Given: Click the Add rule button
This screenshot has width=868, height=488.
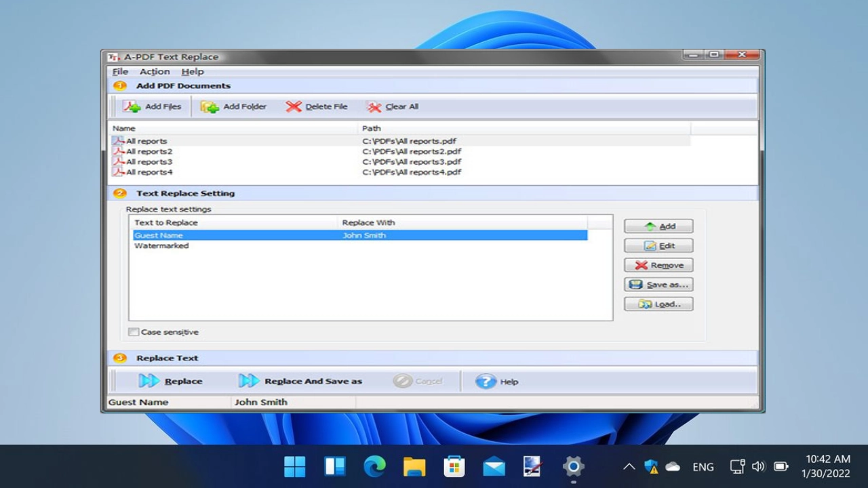Looking at the screenshot, I should click(x=658, y=226).
